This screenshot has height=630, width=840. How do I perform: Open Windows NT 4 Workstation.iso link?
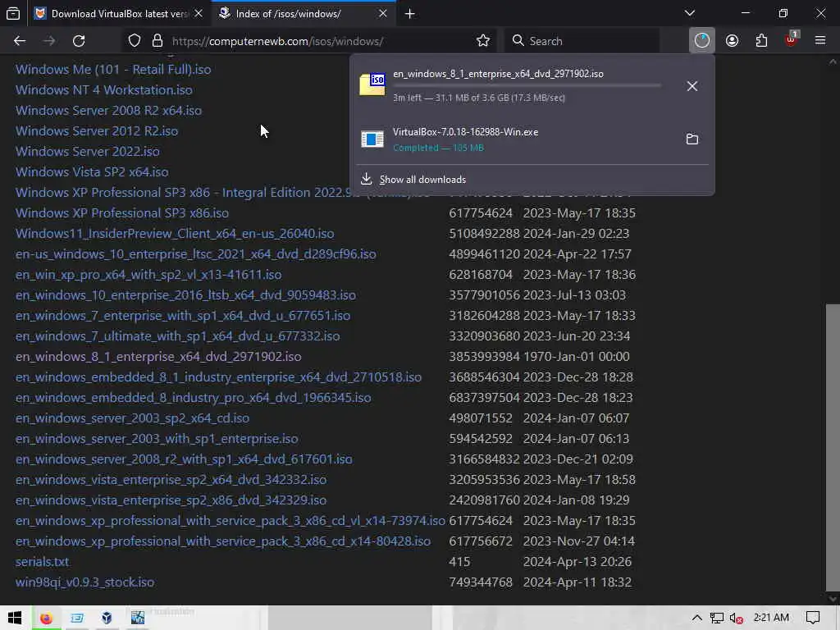pos(104,90)
